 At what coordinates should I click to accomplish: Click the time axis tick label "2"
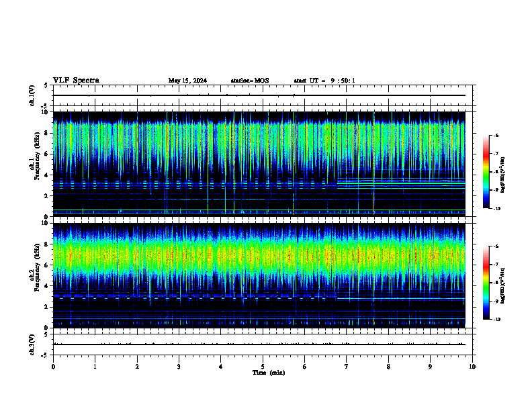137,367
